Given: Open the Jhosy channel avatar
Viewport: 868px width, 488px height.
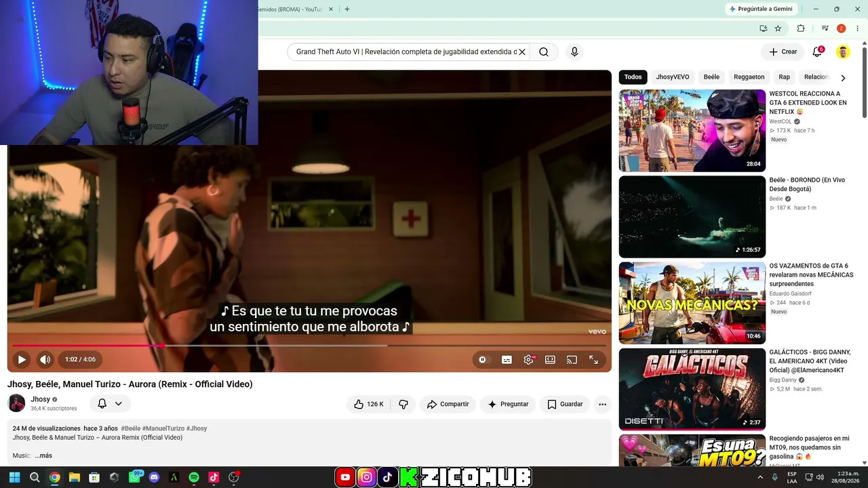Looking at the screenshot, I should 16,403.
